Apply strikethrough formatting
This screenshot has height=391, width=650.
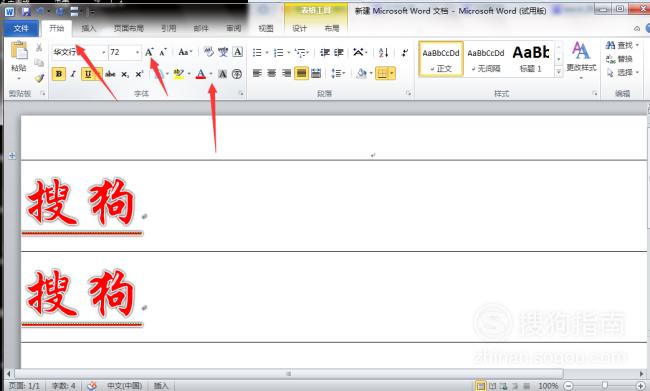[x=110, y=74]
